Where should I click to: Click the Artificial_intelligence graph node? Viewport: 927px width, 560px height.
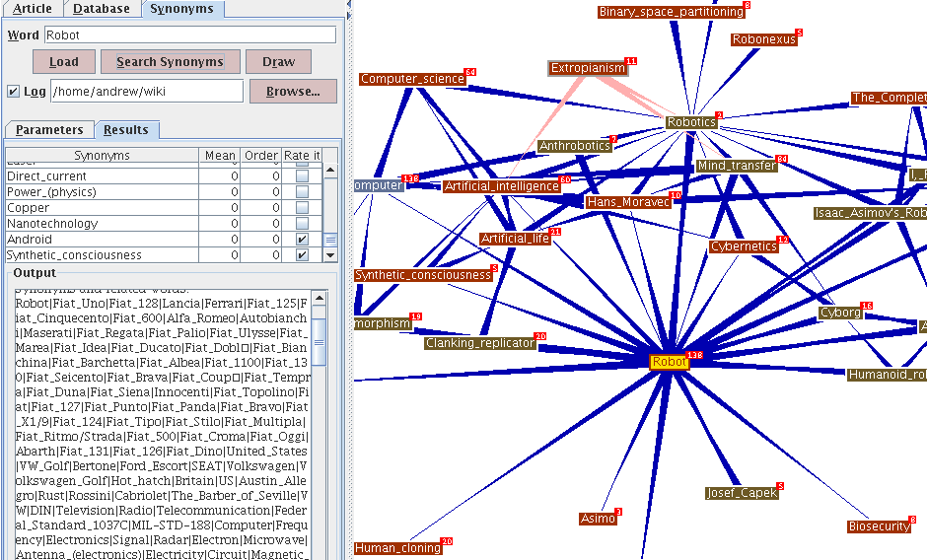(501, 186)
